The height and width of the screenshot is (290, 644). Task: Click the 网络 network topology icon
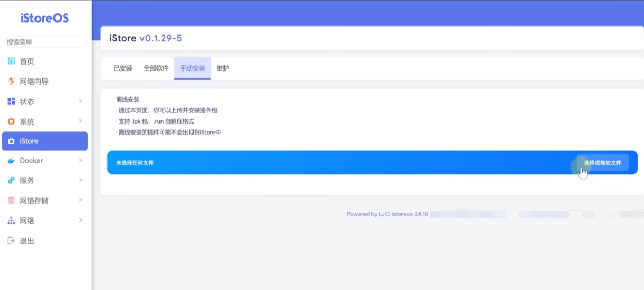click(x=11, y=221)
